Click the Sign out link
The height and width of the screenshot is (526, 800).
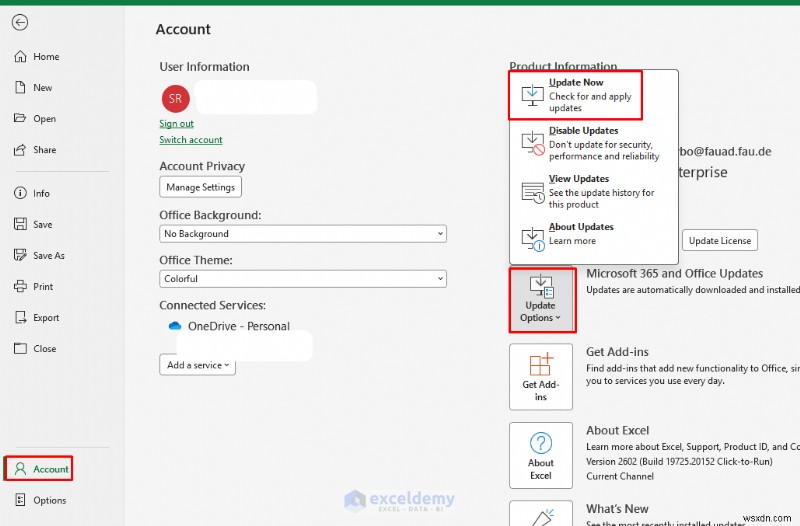(177, 123)
